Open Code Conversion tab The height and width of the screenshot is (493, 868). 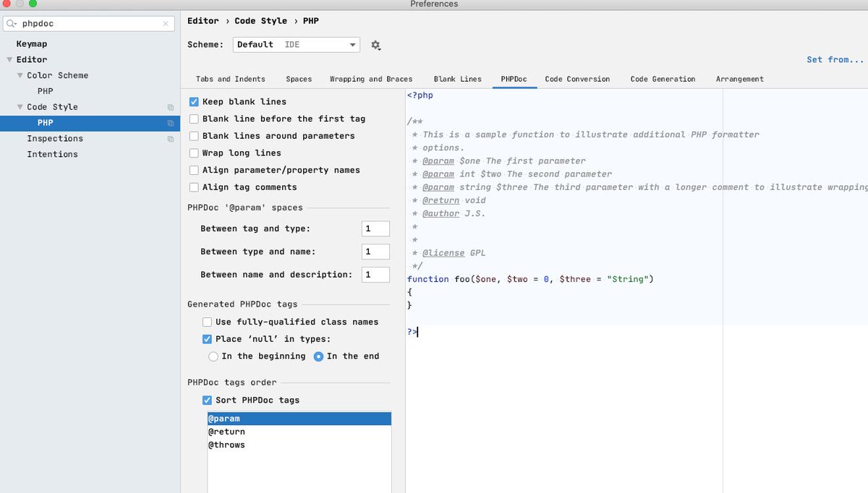coord(577,79)
